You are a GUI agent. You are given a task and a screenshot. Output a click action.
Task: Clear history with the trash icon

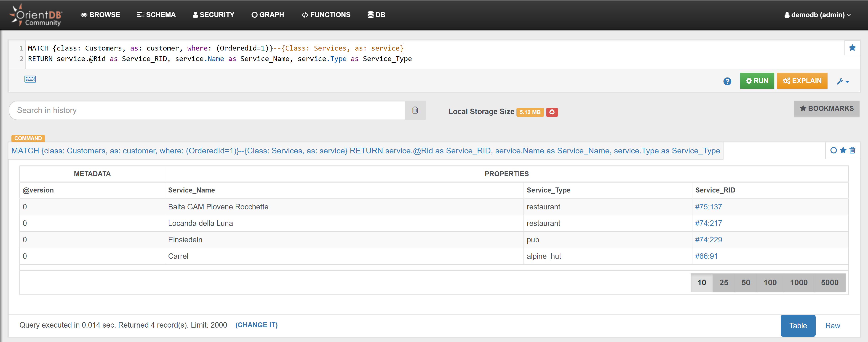click(x=415, y=110)
